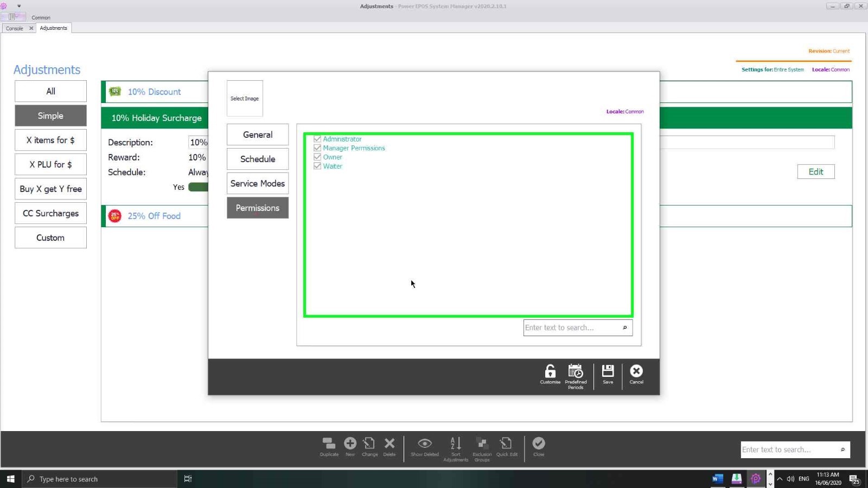Image resolution: width=868 pixels, height=488 pixels.
Task: Uncheck the Owner permission checkbox
Action: click(317, 157)
